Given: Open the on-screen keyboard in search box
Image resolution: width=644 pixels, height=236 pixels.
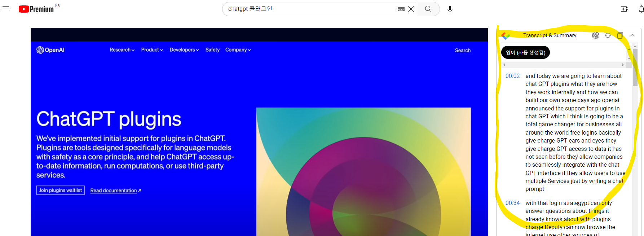Looking at the screenshot, I should pos(401,9).
